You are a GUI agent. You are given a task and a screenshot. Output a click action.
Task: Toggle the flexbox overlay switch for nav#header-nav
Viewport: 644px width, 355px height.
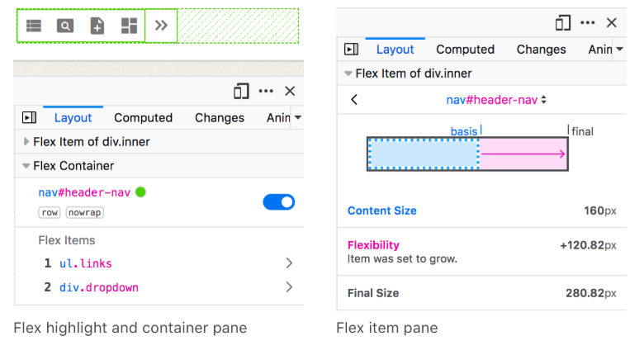278,201
